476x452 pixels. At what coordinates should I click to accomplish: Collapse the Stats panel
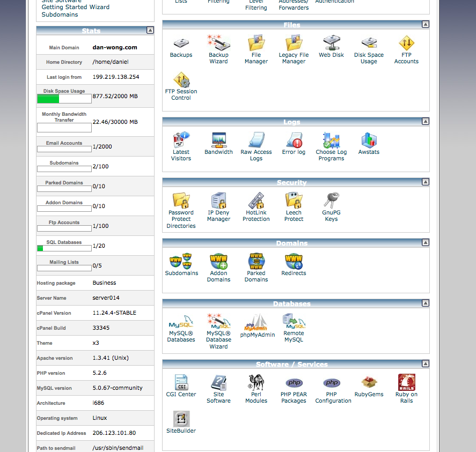(x=150, y=30)
